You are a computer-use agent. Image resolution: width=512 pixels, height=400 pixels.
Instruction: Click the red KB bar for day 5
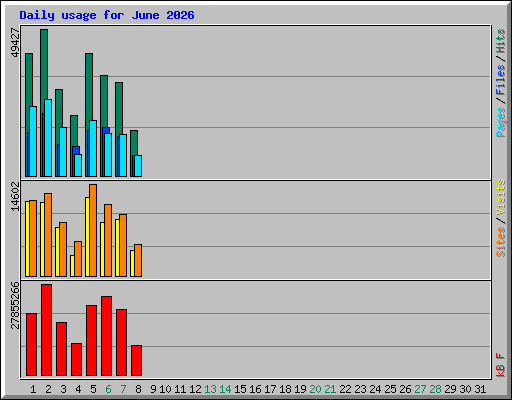click(91, 340)
